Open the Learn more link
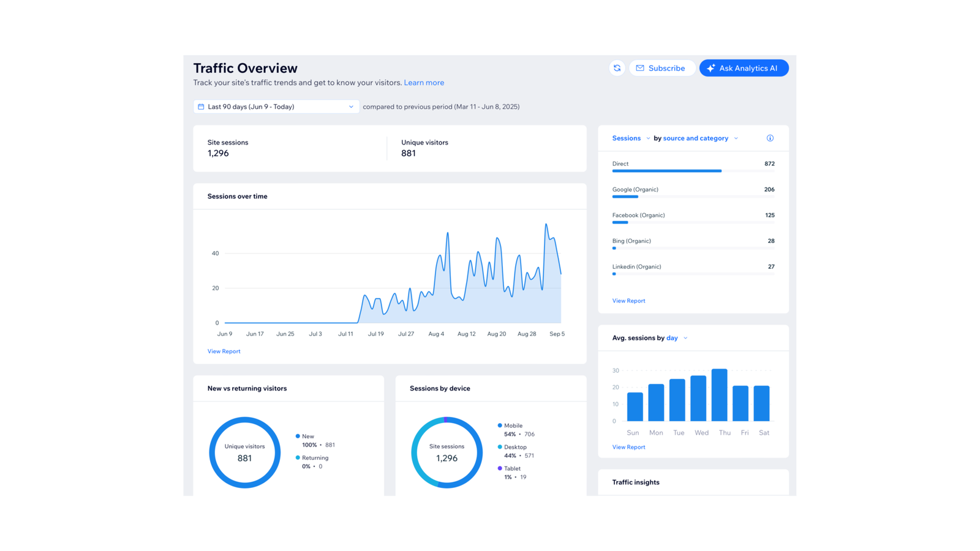 coord(424,83)
